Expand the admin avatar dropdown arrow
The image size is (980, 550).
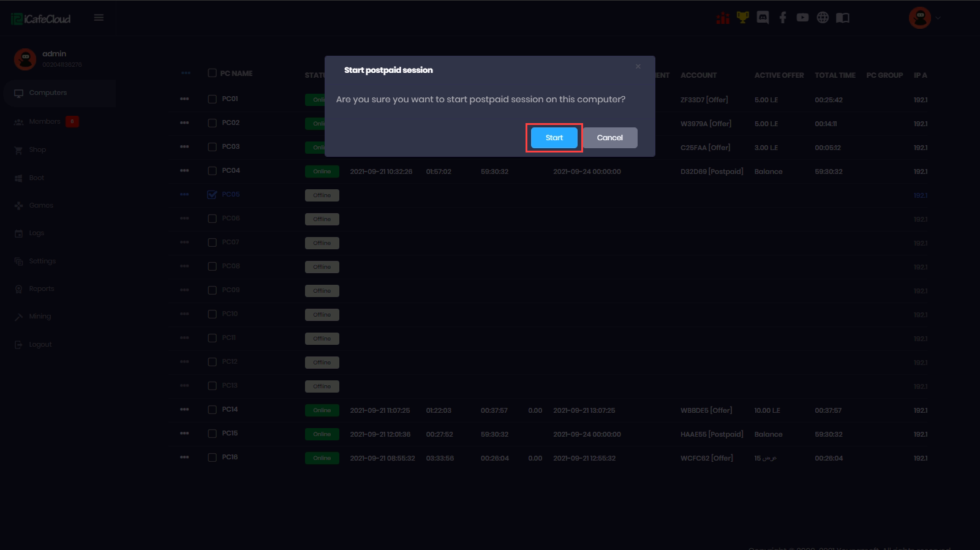938,18
